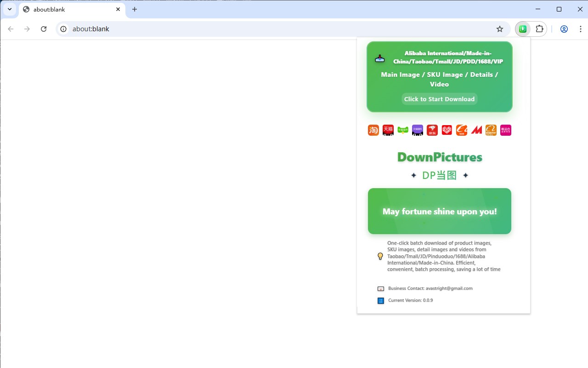This screenshot has width=588, height=368.
Task: Click the Alibaba International/Made-in-China platform list text
Action: click(448, 57)
